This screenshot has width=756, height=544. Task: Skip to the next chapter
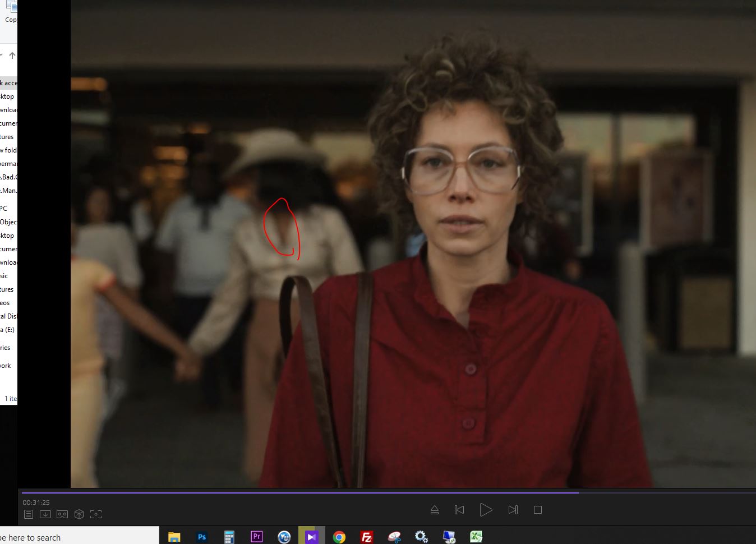[513, 510]
